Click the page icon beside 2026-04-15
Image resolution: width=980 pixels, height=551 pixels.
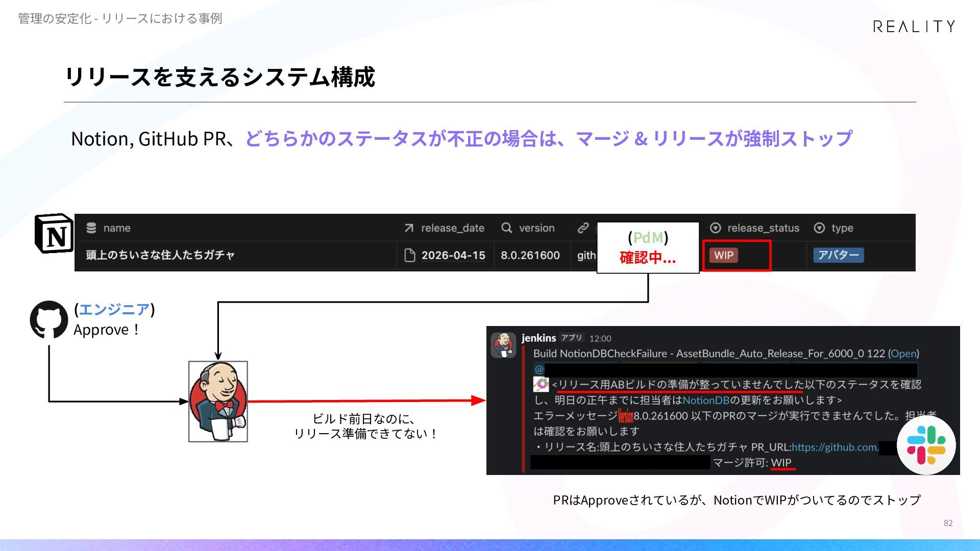409,255
